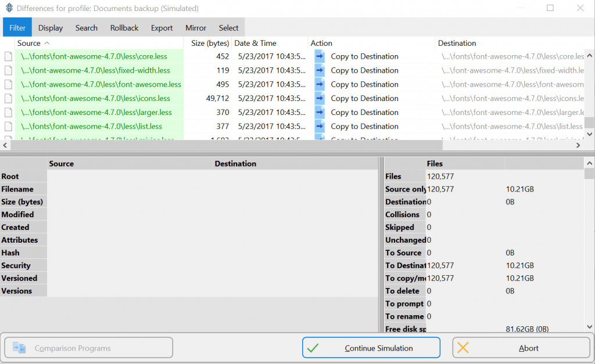Open the Select menu
Image resolution: width=595 pixels, height=364 pixels.
228,28
